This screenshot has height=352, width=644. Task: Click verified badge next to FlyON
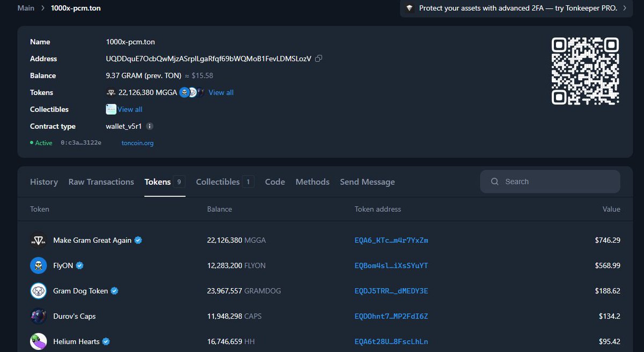coord(80,265)
